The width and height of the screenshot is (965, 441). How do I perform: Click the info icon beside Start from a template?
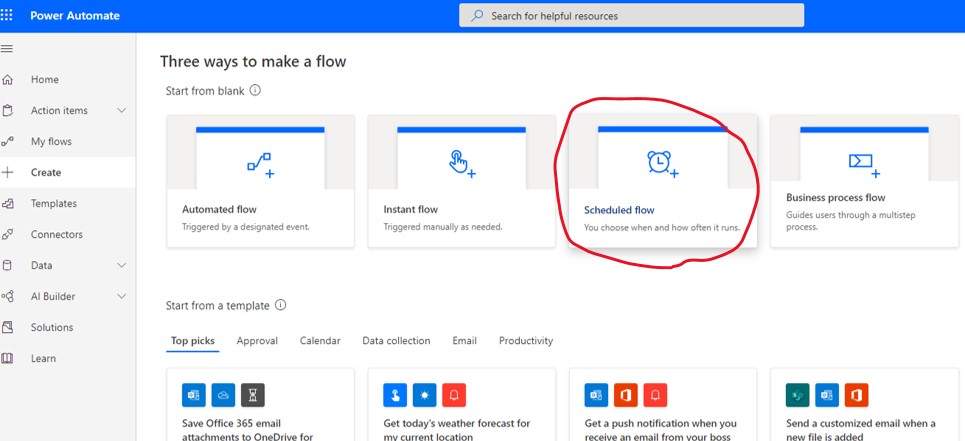click(280, 305)
